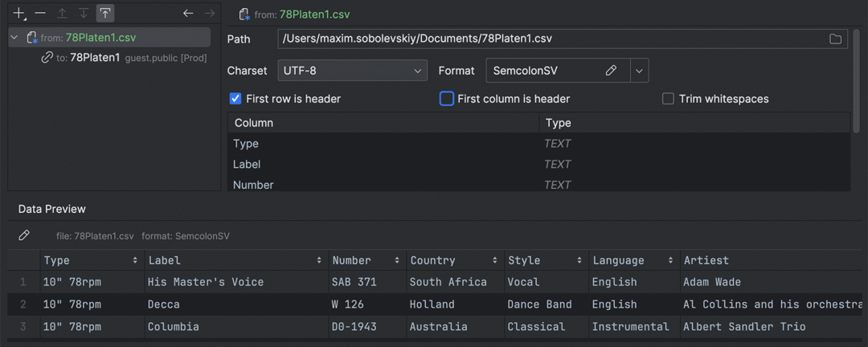Enable First column is header checkbox

point(446,99)
